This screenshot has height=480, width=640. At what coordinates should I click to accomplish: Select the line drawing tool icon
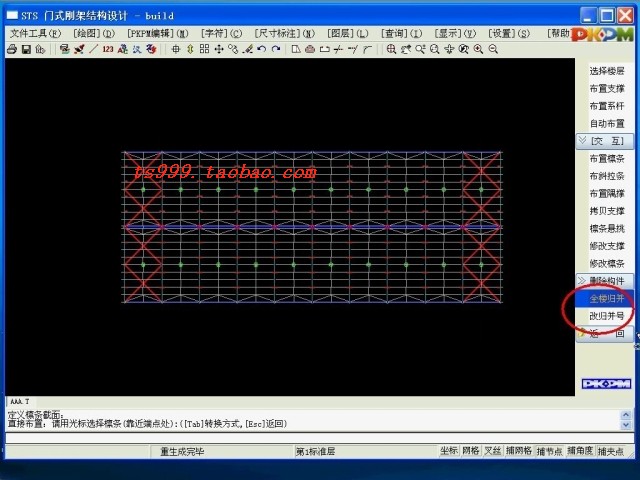(93, 49)
